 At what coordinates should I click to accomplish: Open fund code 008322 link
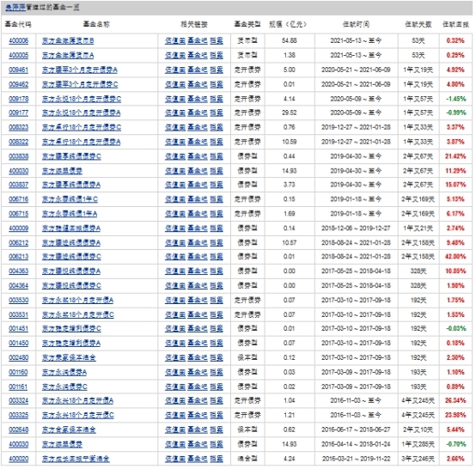tap(19, 142)
